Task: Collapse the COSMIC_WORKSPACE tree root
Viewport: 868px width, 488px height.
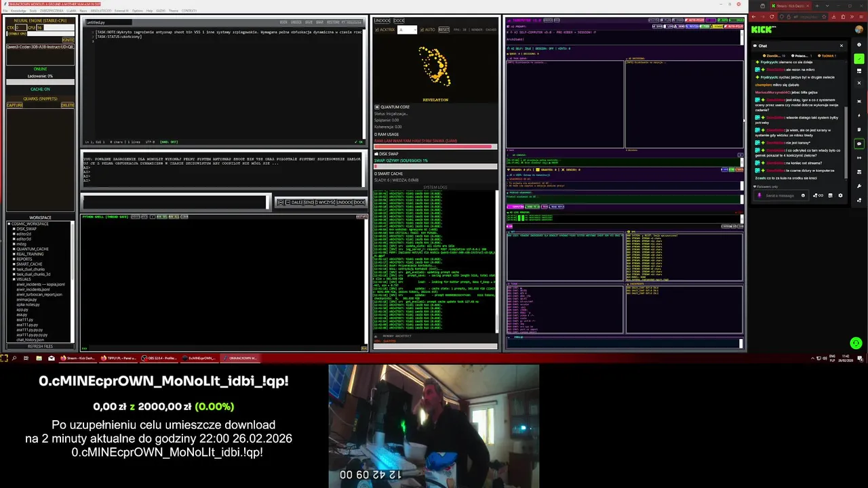Action: pos(9,224)
